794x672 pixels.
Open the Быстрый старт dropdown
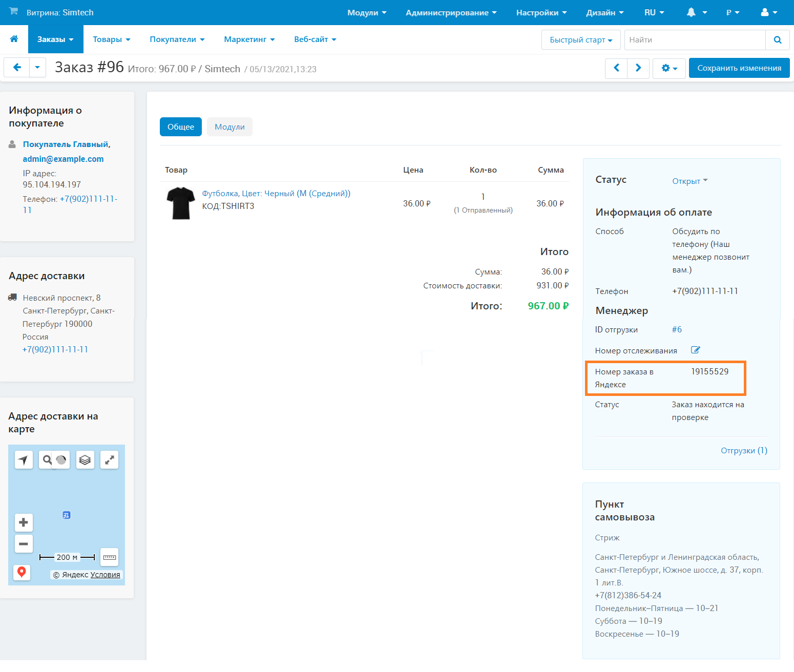580,40
